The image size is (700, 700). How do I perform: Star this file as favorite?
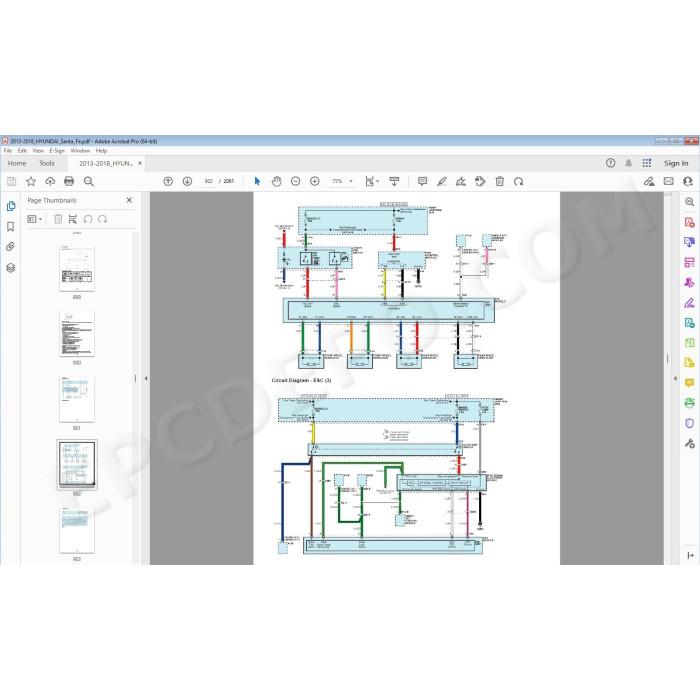click(31, 181)
